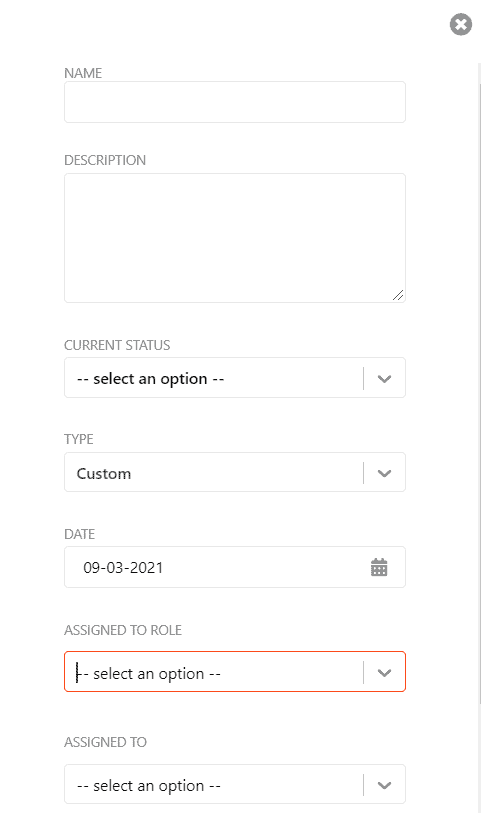The height and width of the screenshot is (813, 481).
Task: Click the CURRENT STATUS label
Action: 117,345
